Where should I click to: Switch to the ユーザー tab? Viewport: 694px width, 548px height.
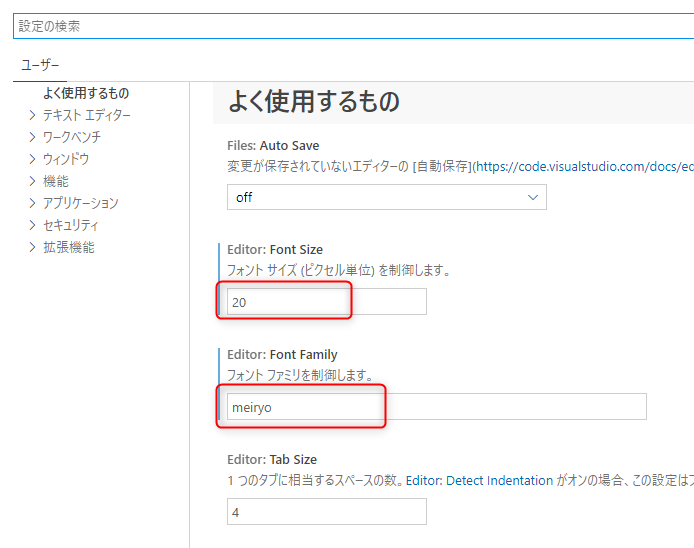(40, 65)
